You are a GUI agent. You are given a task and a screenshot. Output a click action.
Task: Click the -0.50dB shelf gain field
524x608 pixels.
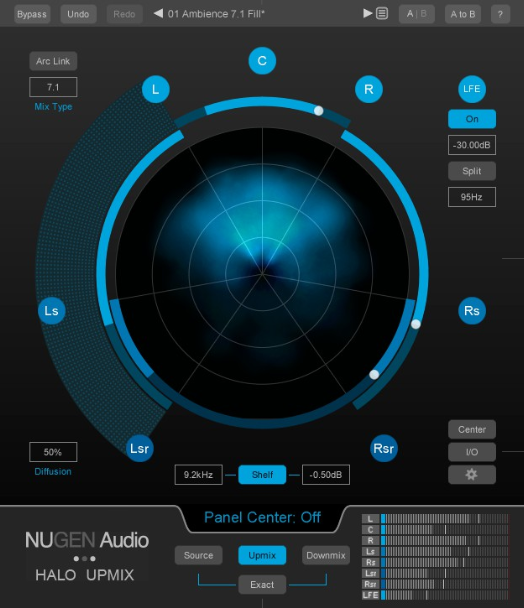pyautogui.click(x=326, y=475)
